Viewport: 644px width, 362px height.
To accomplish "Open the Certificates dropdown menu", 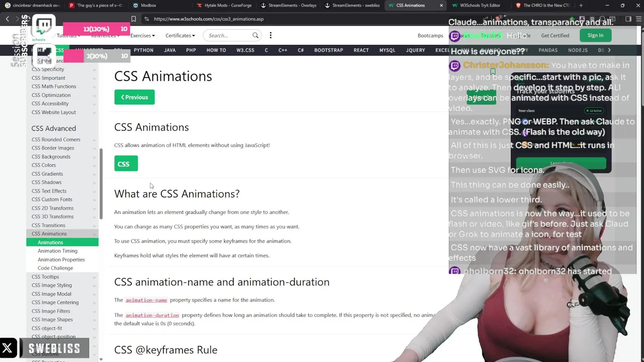I will 180,35.
